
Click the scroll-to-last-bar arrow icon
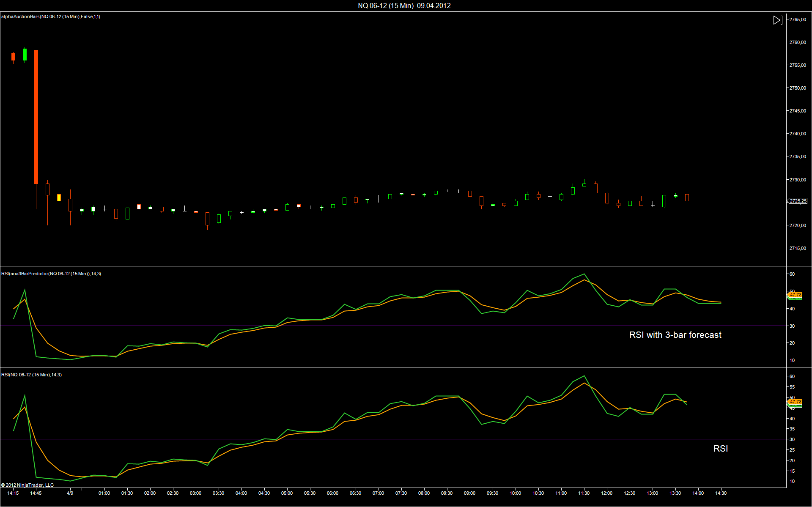pyautogui.click(x=778, y=20)
